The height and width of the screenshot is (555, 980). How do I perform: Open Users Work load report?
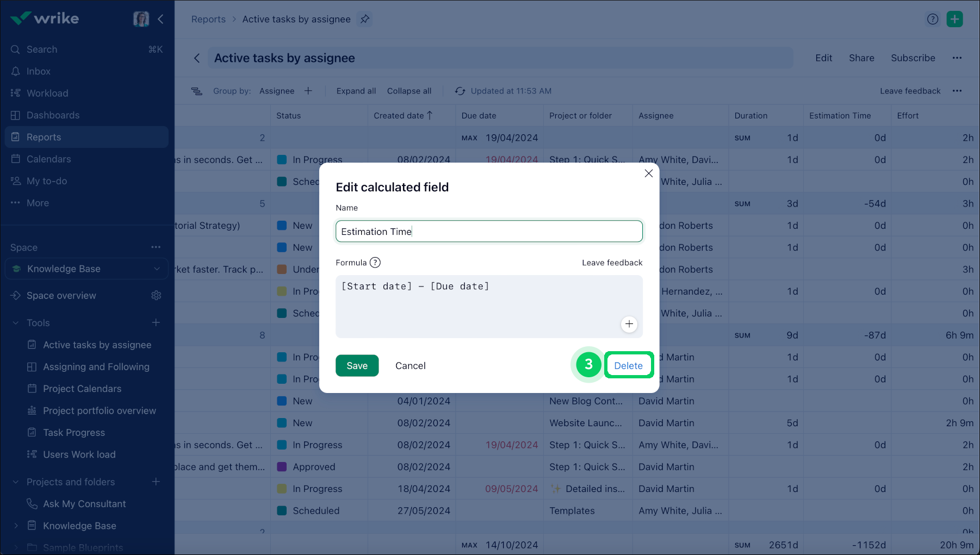click(79, 454)
